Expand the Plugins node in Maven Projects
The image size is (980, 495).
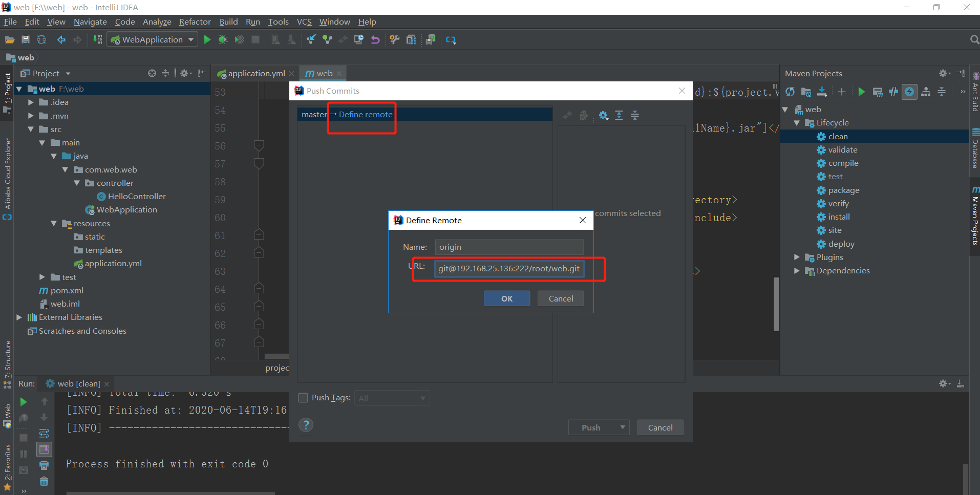coord(797,257)
